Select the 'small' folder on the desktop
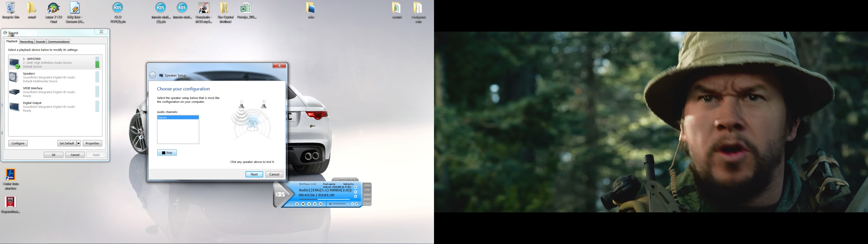868x244 pixels. [32, 10]
